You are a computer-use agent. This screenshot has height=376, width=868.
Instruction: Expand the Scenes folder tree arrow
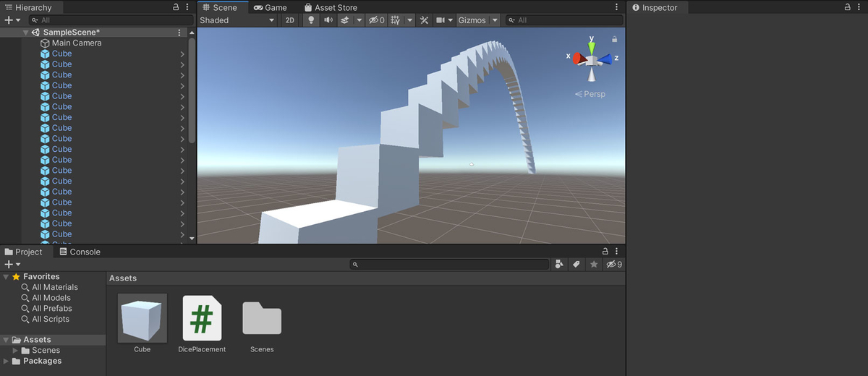15,351
